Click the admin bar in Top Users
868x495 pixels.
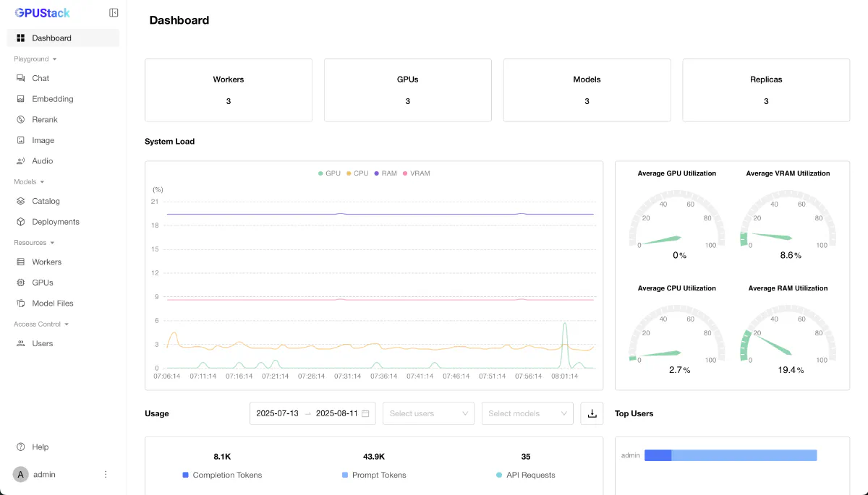pyautogui.click(x=731, y=455)
